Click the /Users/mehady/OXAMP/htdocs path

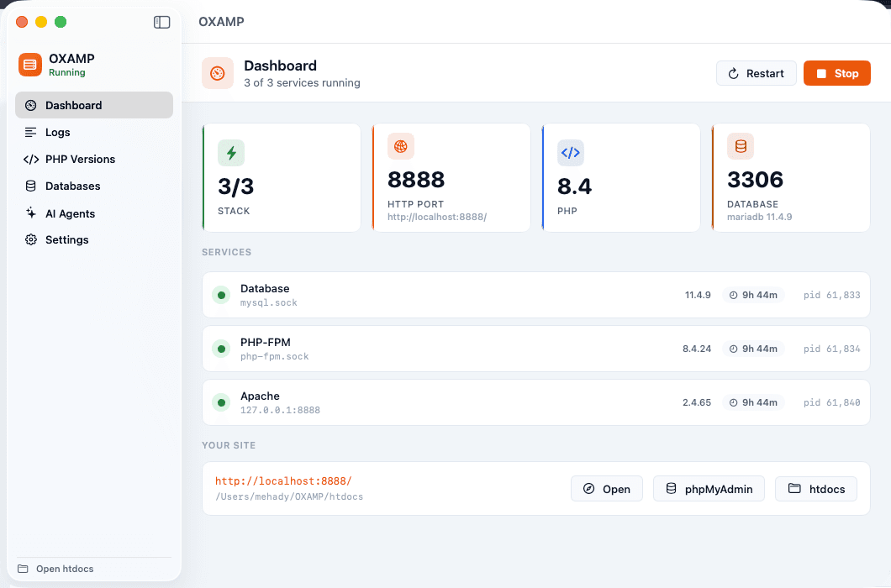pos(289,497)
